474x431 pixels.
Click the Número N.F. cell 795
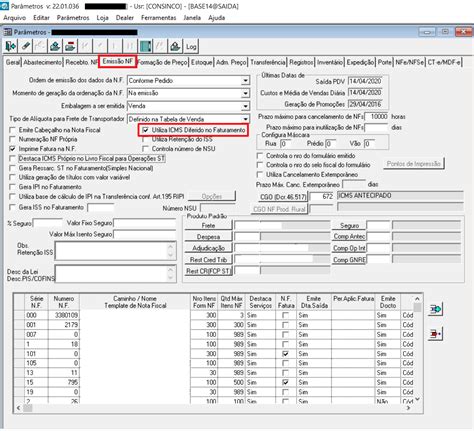64,382
